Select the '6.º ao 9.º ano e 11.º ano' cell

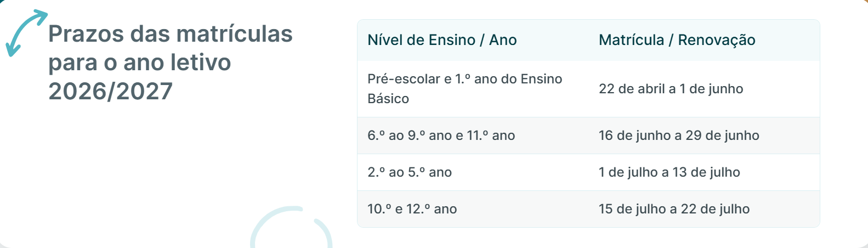pos(441,136)
